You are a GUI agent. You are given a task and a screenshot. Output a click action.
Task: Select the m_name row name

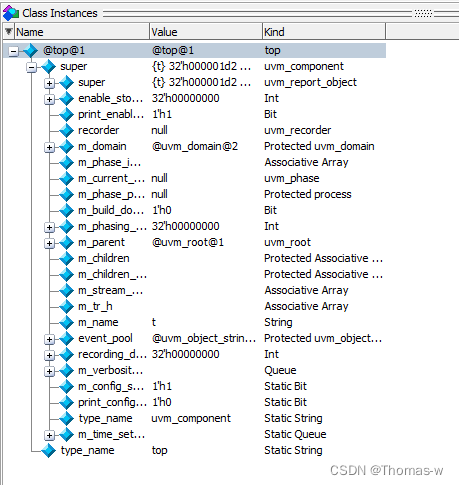(x=98, y=322)
